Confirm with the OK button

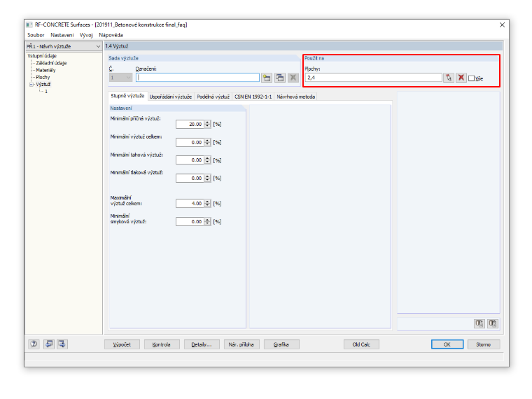point(447,344)
